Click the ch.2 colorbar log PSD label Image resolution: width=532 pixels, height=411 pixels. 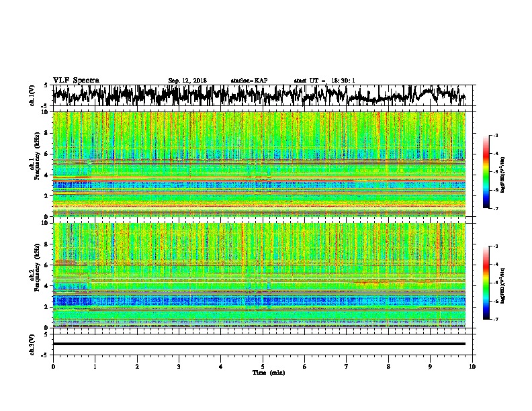pos(503,285)
